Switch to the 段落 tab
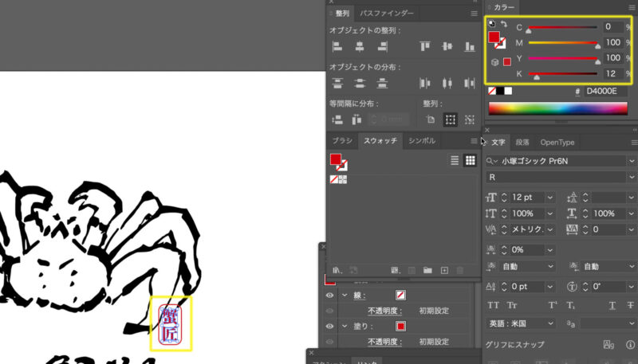 pos(522,143)
